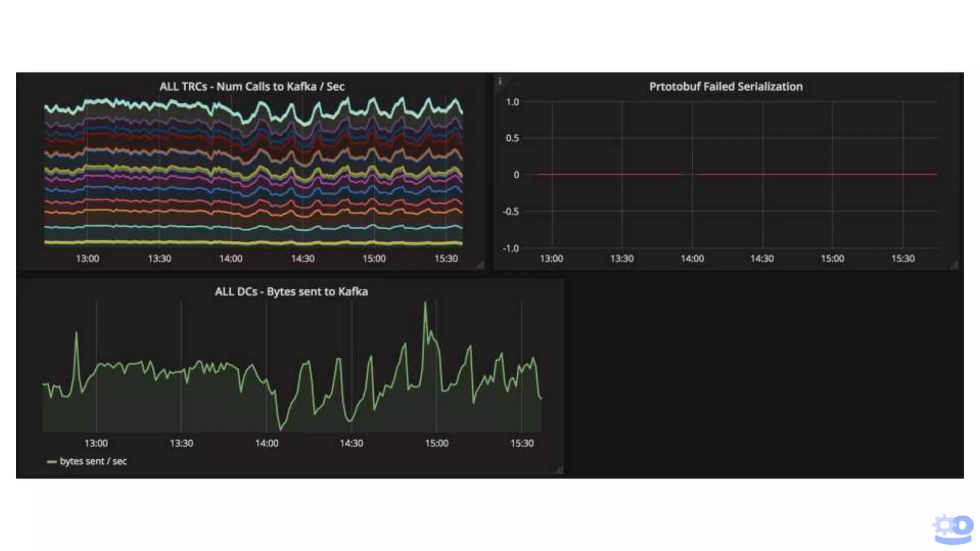Click resize handle of Bytes sent to Kafka panel
Image resolution: width=980 pixels, height=551 pixels.
click(559, 470)
